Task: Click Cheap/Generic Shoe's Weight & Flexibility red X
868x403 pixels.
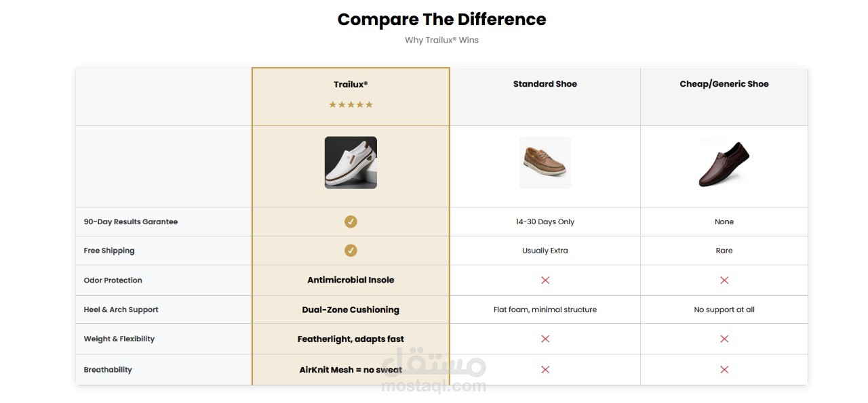Action: click(724, 339)
